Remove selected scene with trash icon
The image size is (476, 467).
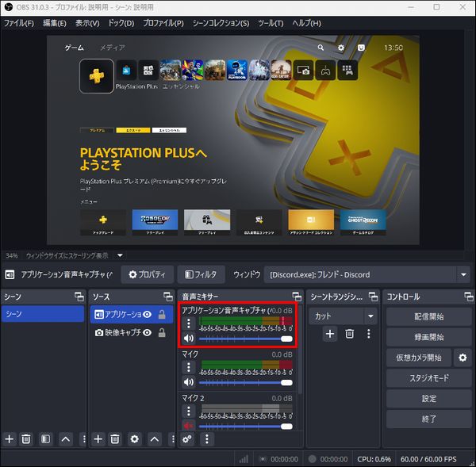coord(26,439)
